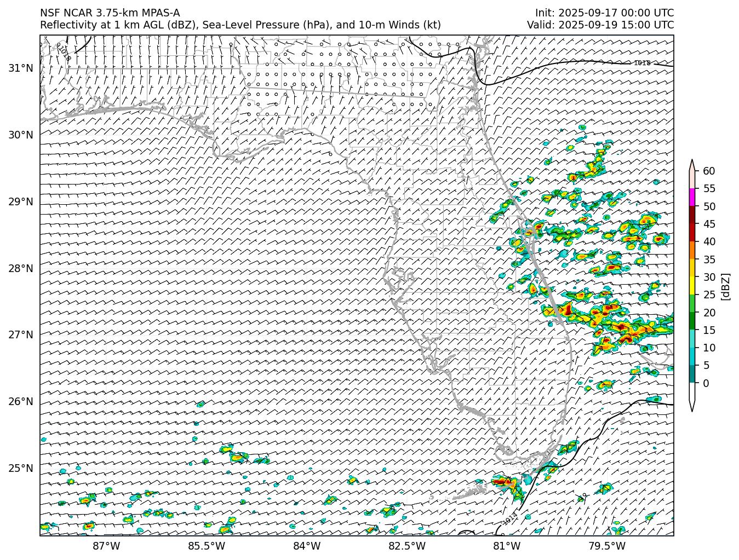The height and width of the screenshot is (560, 739).
Task: Click the 84°W longitude tick label
Action: [x=307, y=546]
